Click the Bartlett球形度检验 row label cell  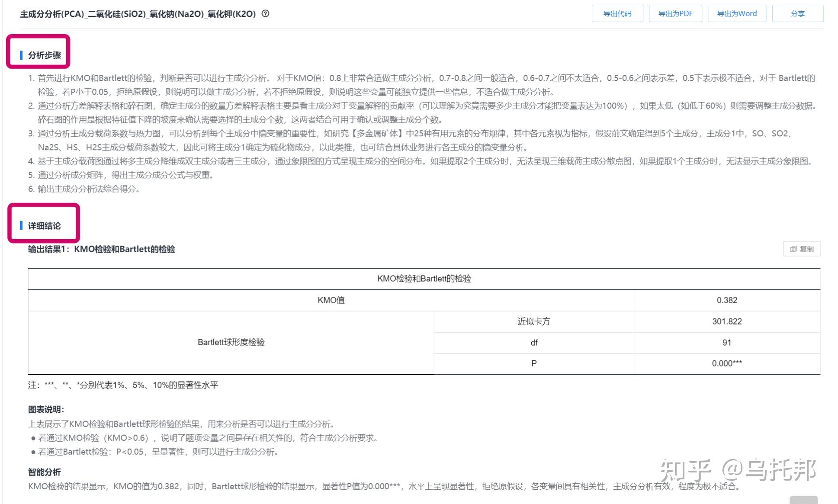coord(231,342)
